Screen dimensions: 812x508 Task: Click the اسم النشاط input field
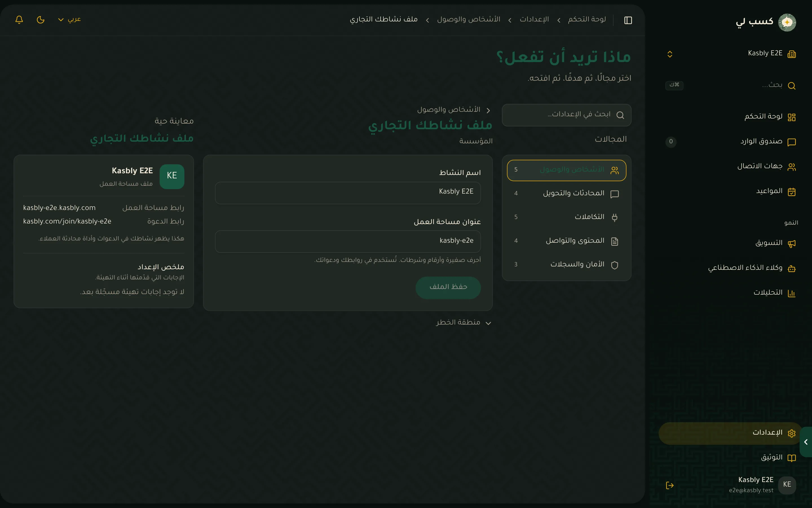348,193
